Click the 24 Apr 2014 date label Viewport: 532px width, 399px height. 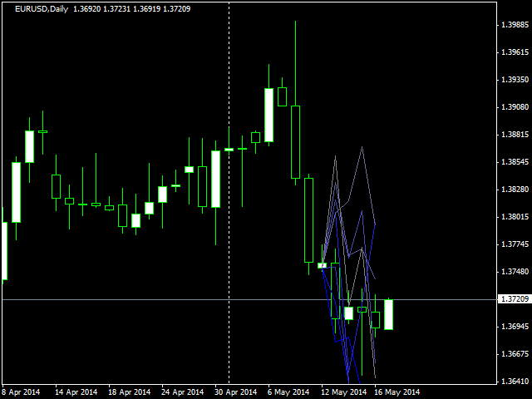(x=183, y=392)
